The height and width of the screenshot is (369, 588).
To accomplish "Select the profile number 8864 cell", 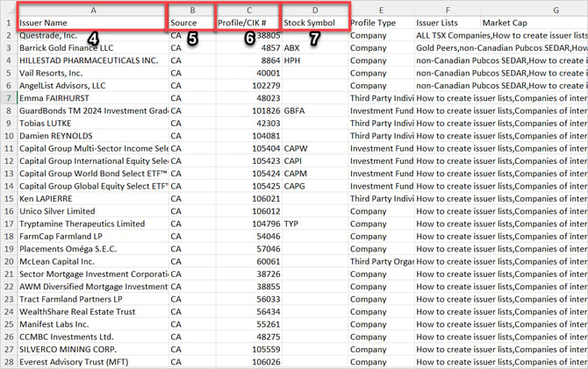I will tap(248, 60).
